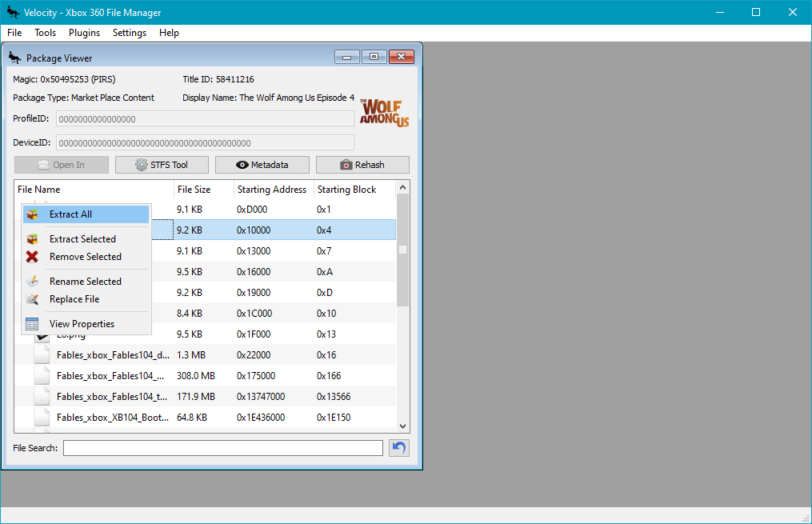Click the Package Viewer title ant icon
The width and height of the screenshot is (812, 524).
[x=15, y=58]
